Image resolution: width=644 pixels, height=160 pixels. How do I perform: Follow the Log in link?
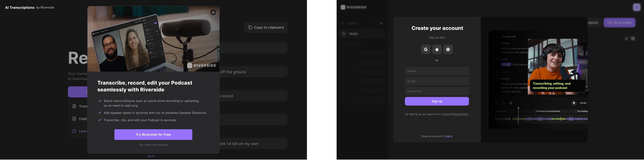[448, 136]
